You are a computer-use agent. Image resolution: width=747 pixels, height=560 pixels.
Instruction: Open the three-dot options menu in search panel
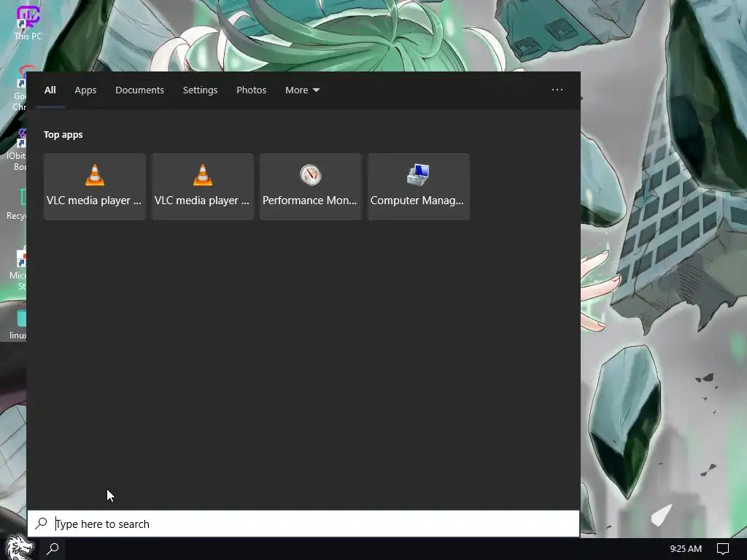(557, 90)
